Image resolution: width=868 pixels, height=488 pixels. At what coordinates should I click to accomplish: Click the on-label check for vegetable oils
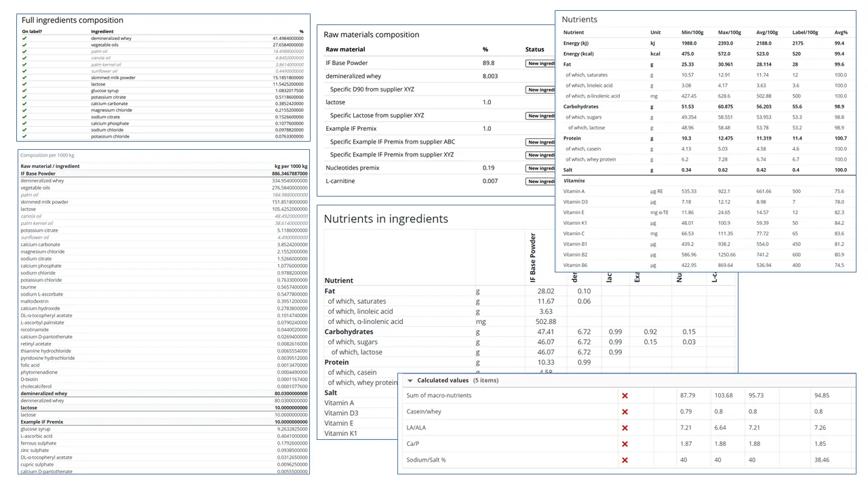24,45
